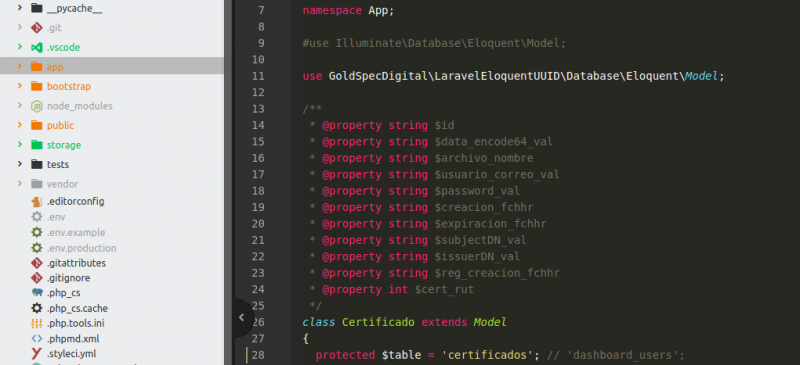Expand the public folder chevron
800x365 pixels.
tap(19, 125)
